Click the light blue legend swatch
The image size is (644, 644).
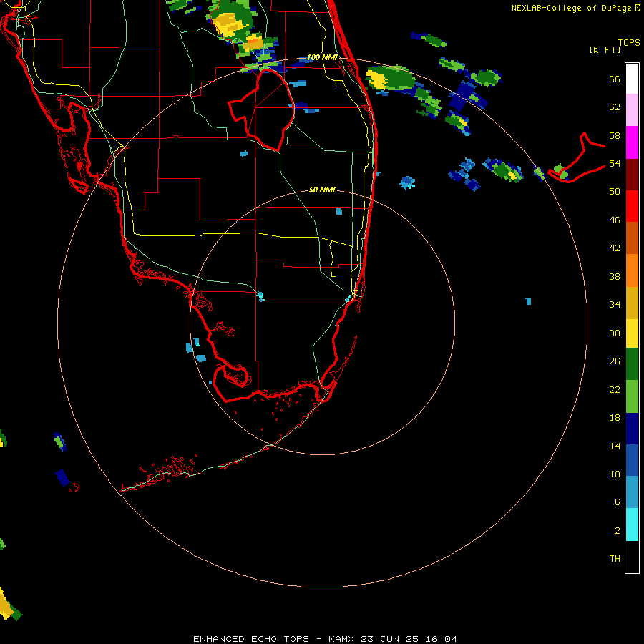pos(632,492)
